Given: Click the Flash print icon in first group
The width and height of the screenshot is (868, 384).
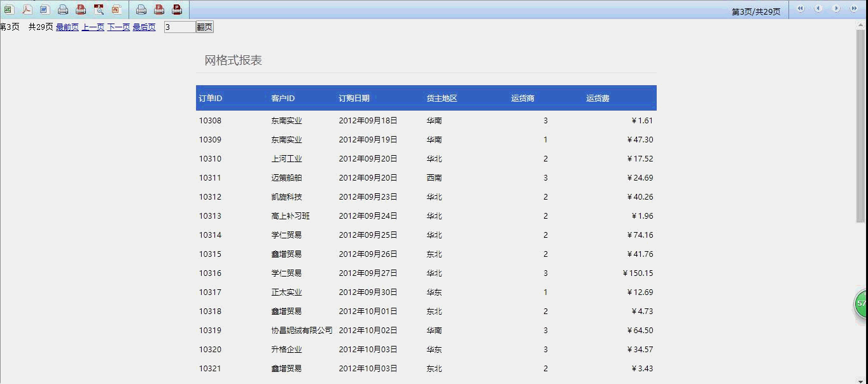Looking at the screenshot, I should 81,10.
